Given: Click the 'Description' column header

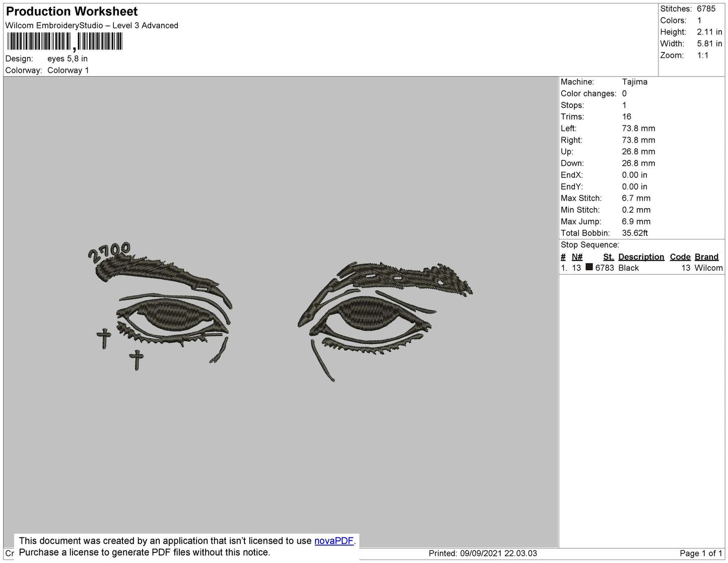Looking at the screenshot, I should pos(641,257).
